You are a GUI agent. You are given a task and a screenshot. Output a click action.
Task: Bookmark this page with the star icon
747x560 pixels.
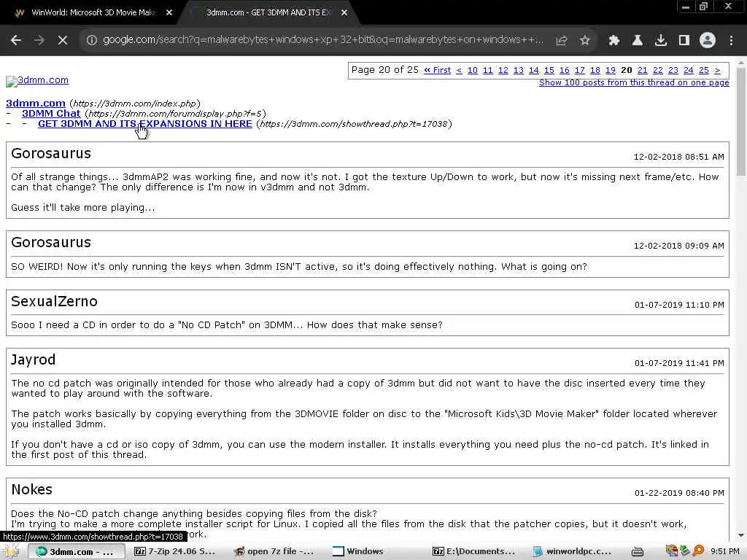[x=585, y=41]
